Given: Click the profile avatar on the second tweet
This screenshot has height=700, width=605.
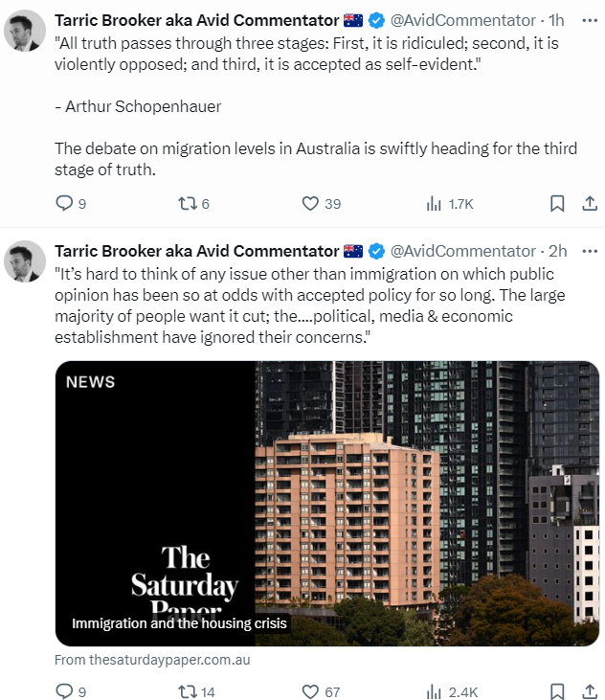Looking at the screenshot, I should [x=24, y=261].
